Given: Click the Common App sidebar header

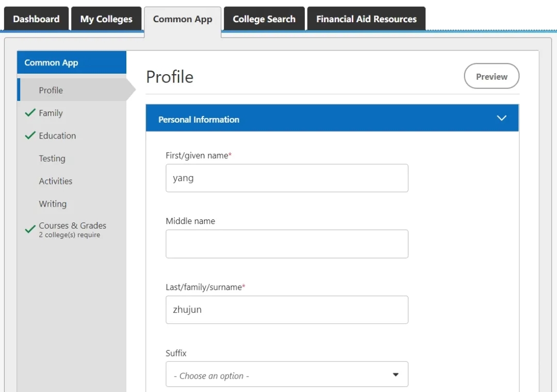Looking at the screenshot, I should (72, 63).
